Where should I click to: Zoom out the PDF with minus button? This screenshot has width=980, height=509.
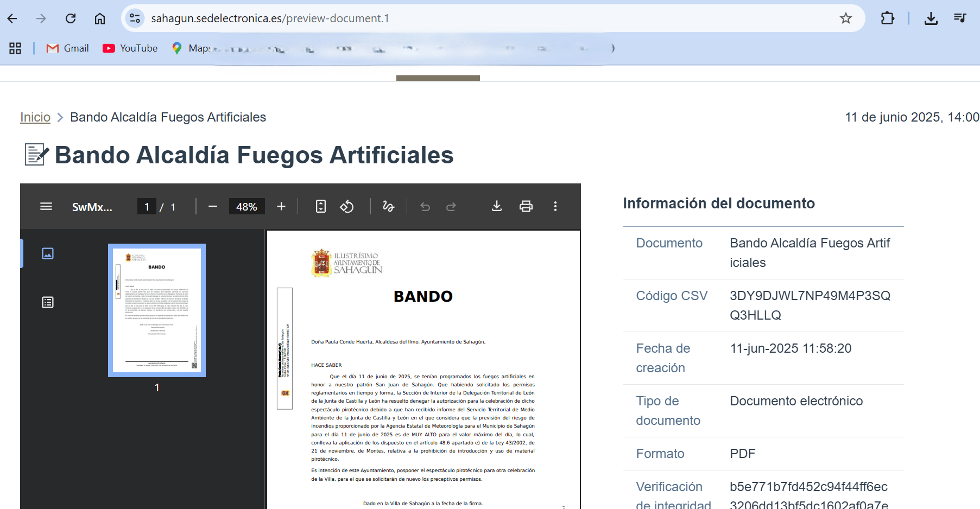point(213,206)
